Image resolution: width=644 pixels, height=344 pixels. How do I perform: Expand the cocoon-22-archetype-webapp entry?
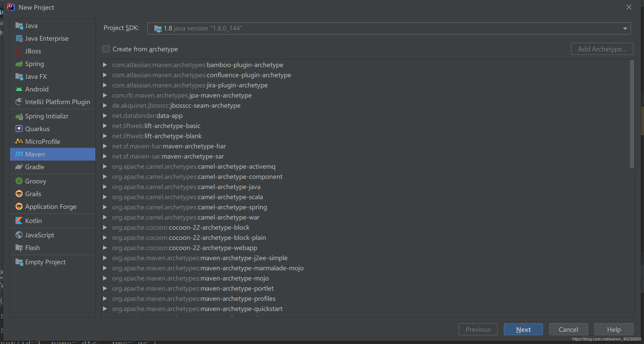105,248
